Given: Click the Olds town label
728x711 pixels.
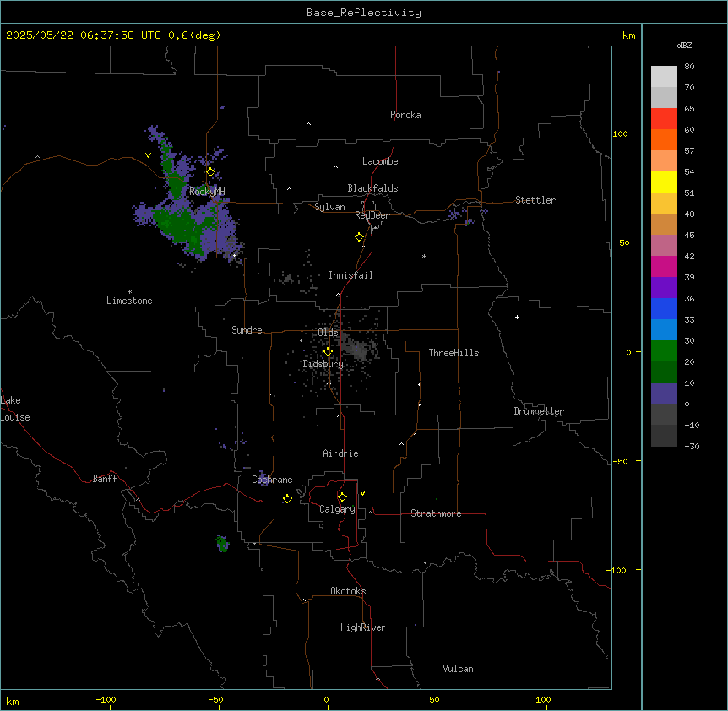Looking at the screenshot, I should (328, 333).
